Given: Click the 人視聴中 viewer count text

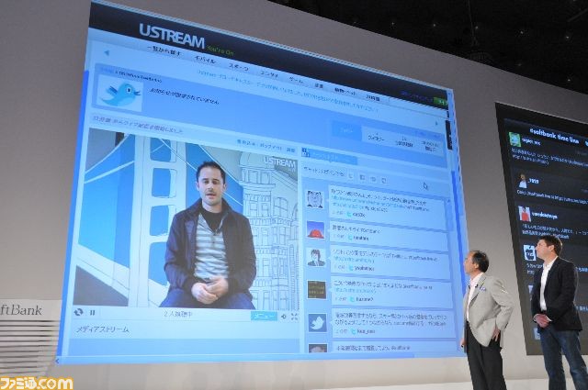Looking at the screenshot, I should point(178,315).
